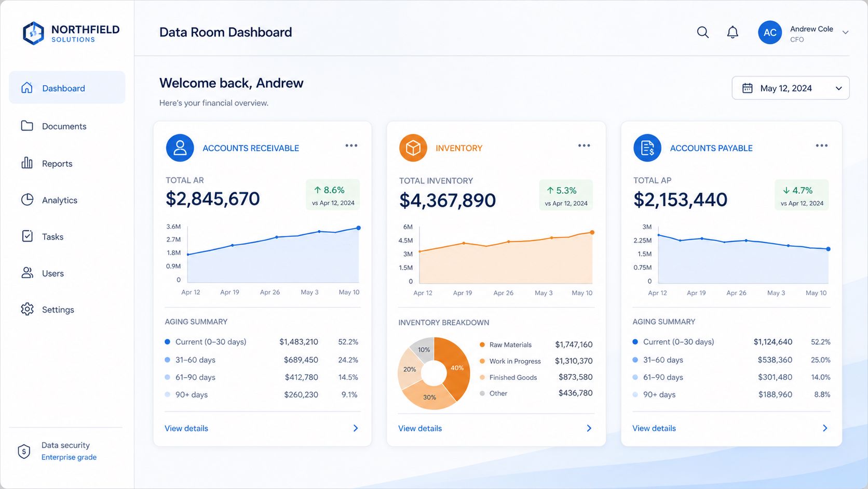Screen dimensions: 868x489
Task: Click the AC user avatar
Action: tap(770, 32)
